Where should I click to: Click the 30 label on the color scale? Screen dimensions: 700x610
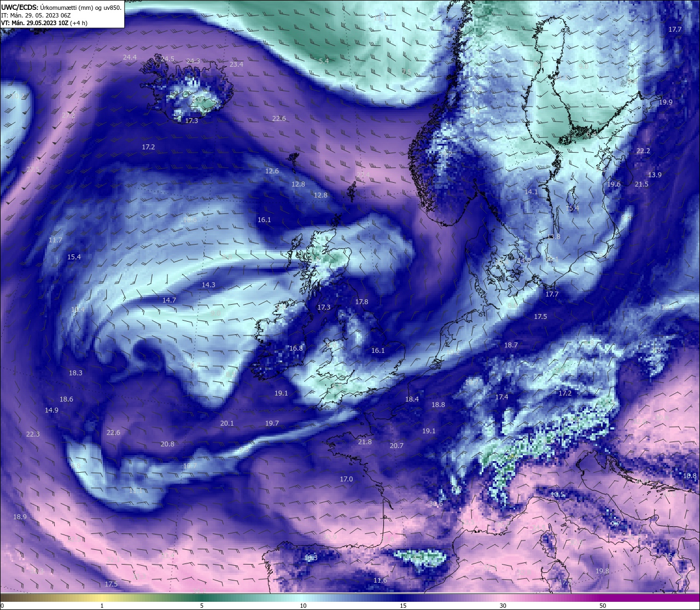[x=503, y=606]
